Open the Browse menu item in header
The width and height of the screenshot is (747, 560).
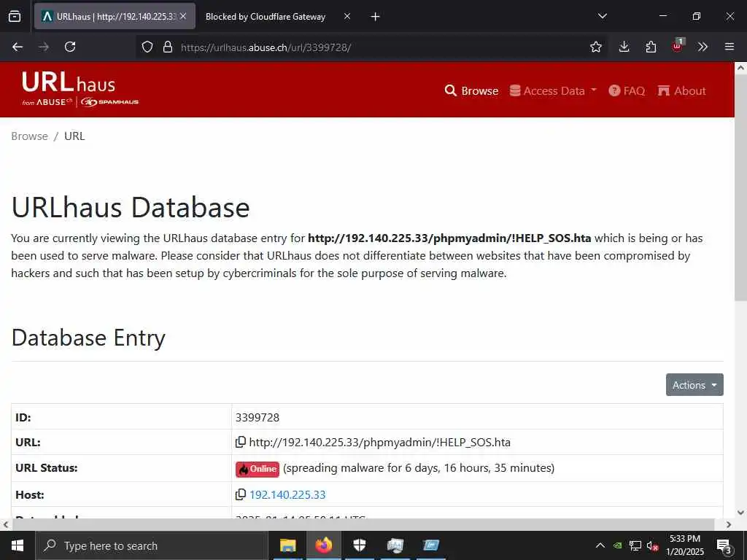(471, 90)
